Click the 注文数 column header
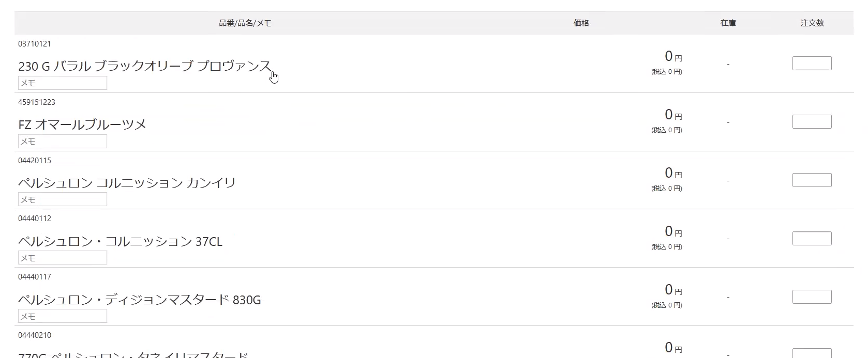 [x=812, y=23]
